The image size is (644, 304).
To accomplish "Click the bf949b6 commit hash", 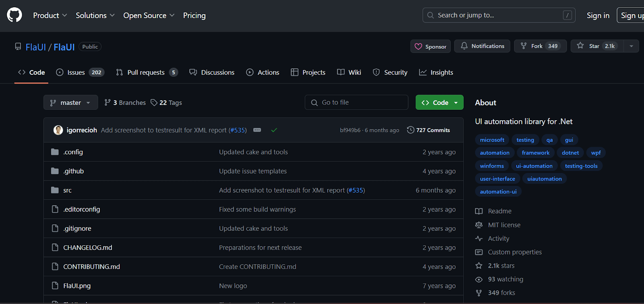I will [350, 130].
